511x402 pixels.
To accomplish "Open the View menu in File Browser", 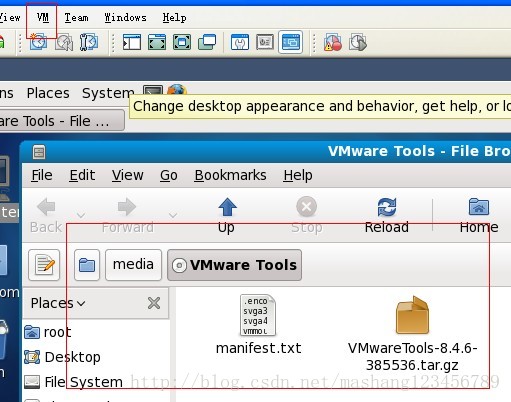I will coord(127,175).
